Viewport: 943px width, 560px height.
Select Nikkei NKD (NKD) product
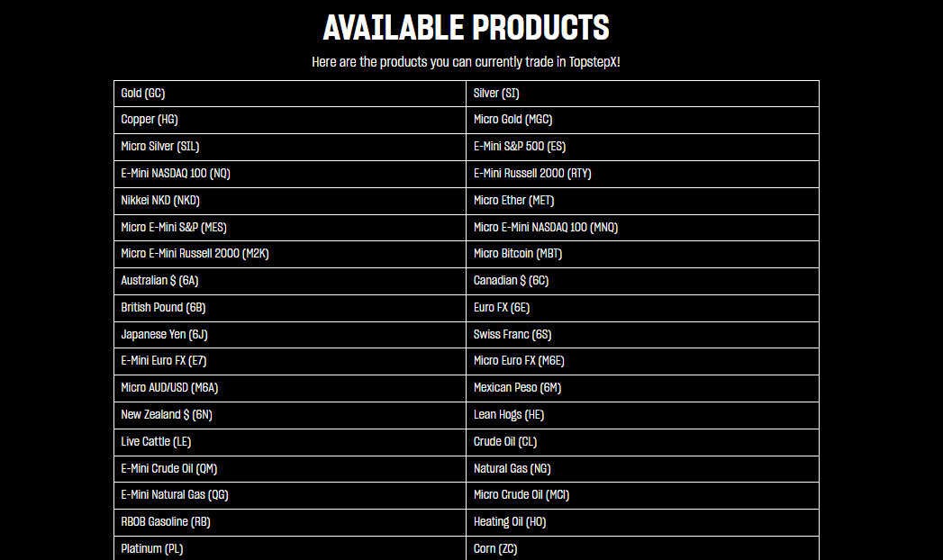pos(160,201)
